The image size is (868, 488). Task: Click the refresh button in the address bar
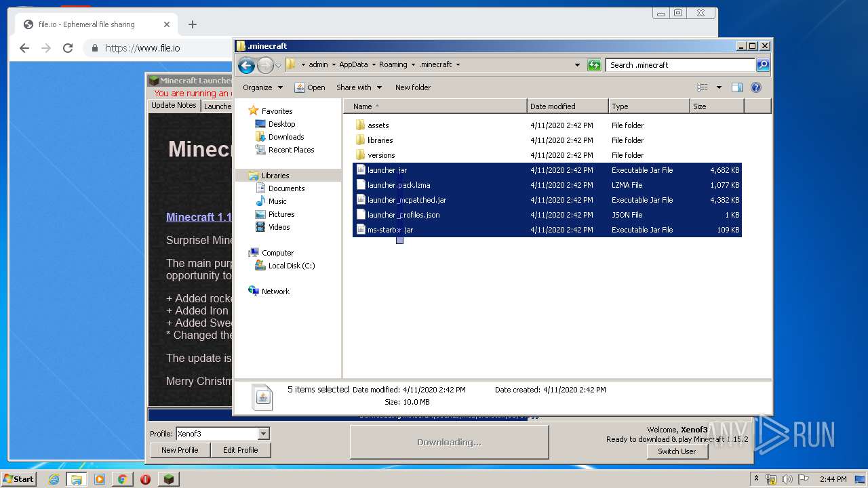point(594,65)
